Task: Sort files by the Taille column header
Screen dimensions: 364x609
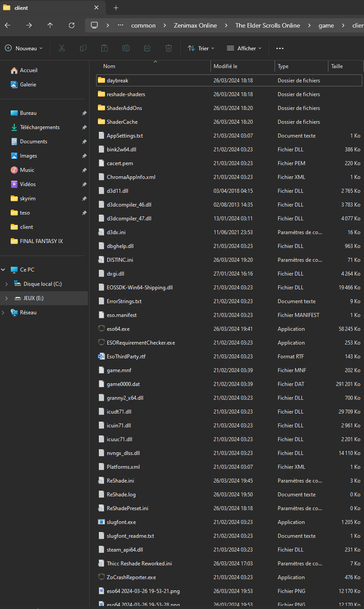Action: pyautogui.click(x=337, y=66)
